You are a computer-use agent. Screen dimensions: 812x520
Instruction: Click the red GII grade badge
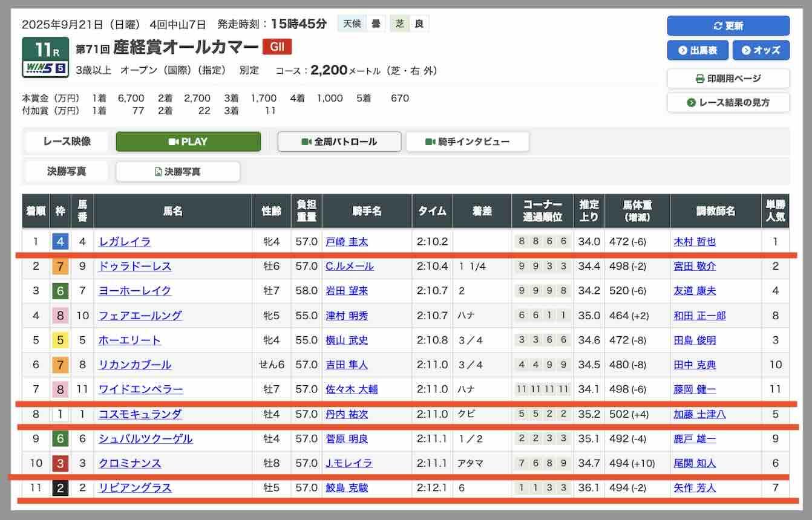[277, 47]
